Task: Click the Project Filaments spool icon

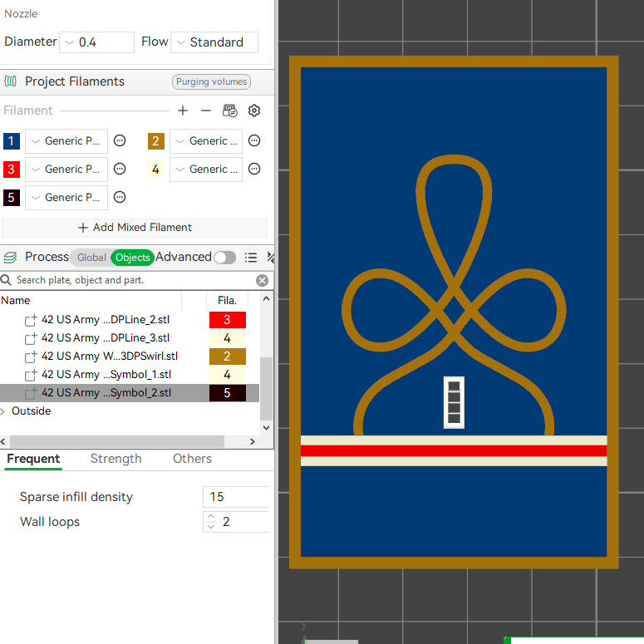Action: pyautogui.click(x=11, y=81)
